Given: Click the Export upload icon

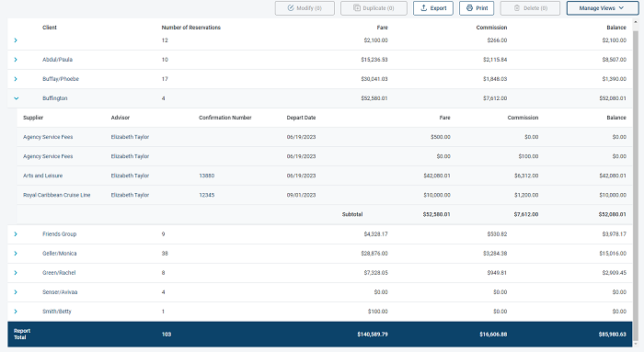Looking at the screenshot, I should click(424, 7).
